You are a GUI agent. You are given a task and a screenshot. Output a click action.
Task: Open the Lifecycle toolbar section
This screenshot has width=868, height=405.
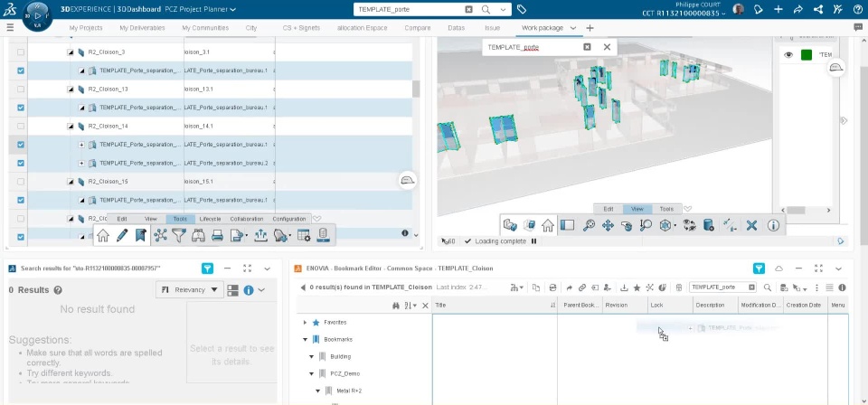tap(210, 219)
